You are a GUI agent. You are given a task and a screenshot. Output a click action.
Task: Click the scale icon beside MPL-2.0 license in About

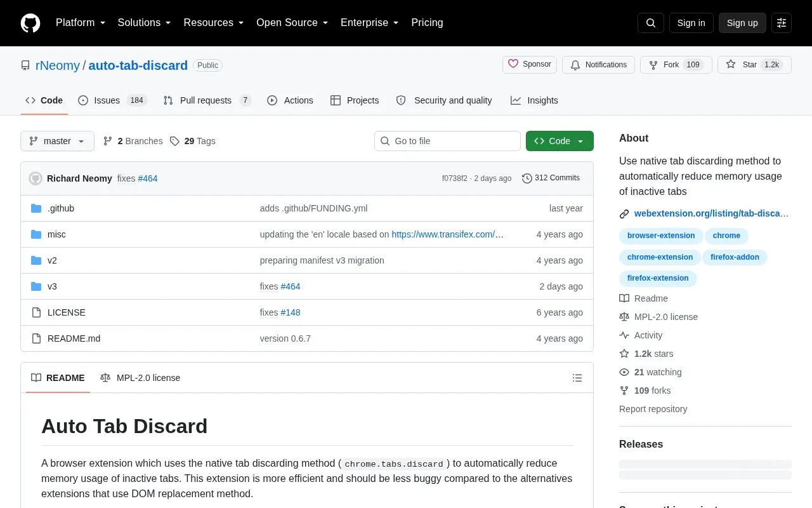(x=624, y=317)
